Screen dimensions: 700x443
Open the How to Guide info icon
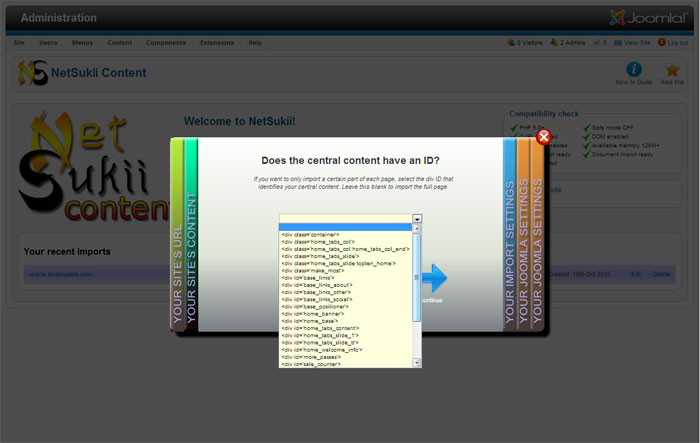634,69
